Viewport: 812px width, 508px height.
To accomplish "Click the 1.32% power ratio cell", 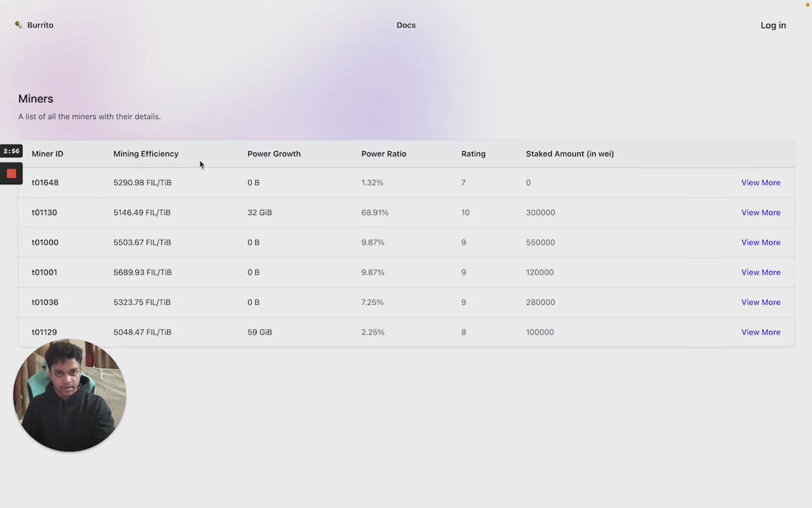I will point(372,183).
